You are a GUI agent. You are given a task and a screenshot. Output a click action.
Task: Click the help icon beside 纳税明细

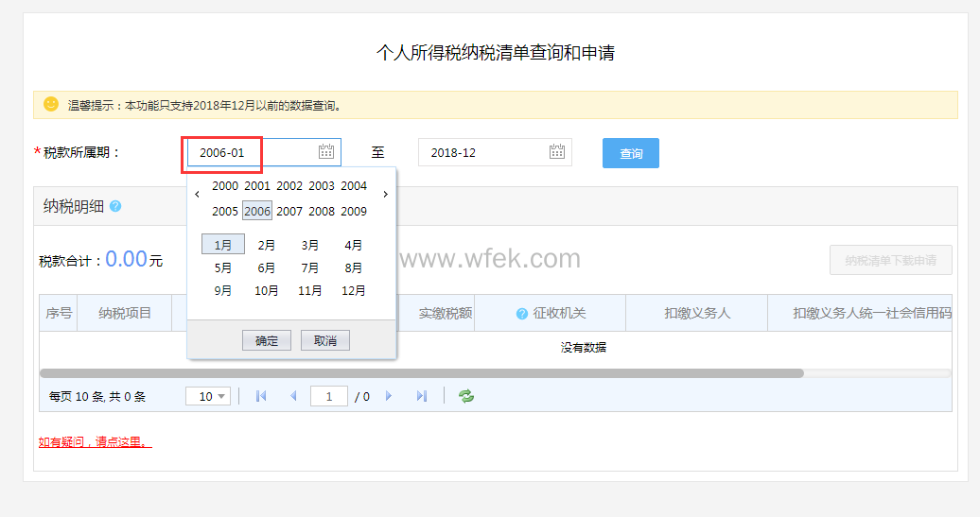tap(115, 206)
